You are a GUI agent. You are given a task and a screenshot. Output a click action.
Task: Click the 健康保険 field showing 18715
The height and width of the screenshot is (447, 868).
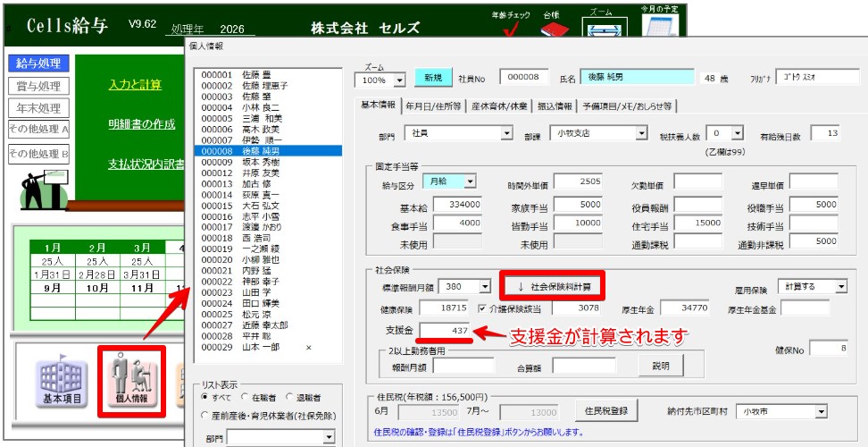[x=445, y=308]
